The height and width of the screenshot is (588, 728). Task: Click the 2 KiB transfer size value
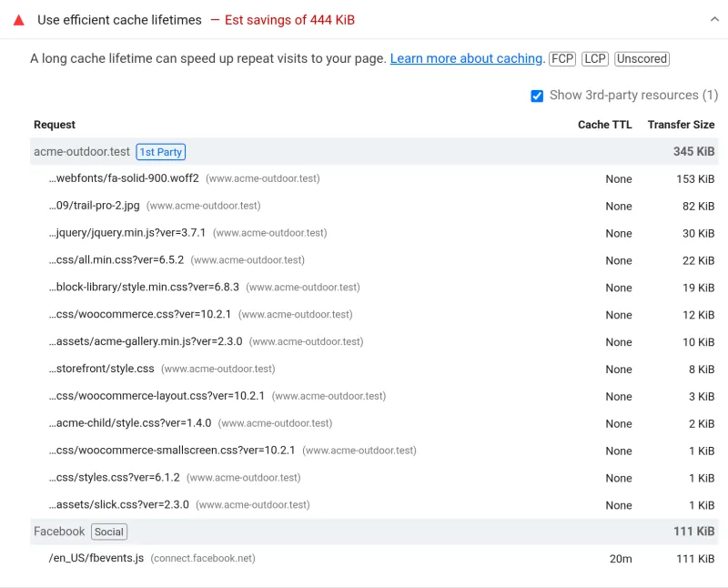tap(702, 423)
